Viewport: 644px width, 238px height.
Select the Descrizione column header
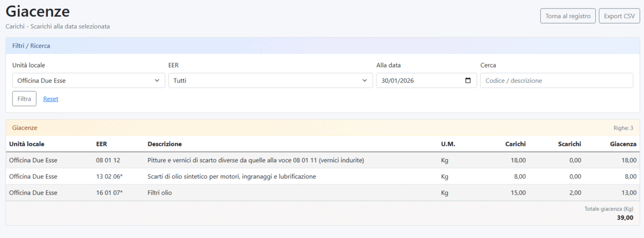click(164, 144)
